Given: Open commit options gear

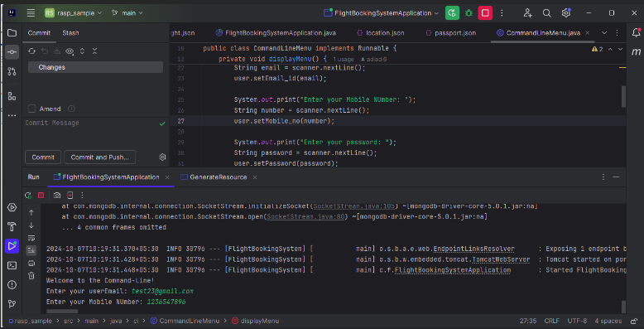Looking at the screenshot, I should coord(162,157).
